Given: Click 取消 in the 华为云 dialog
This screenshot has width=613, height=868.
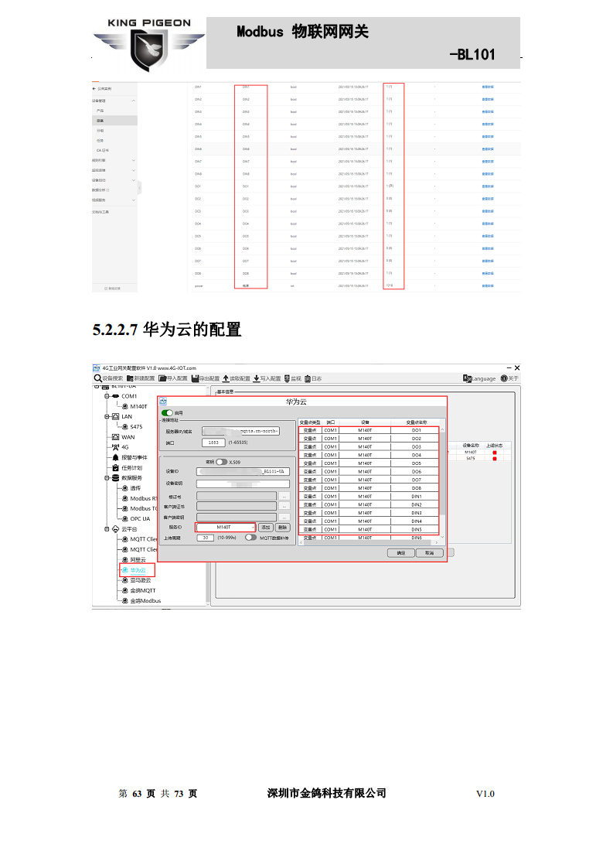Looking at the screenshot, I should (429, 553).
